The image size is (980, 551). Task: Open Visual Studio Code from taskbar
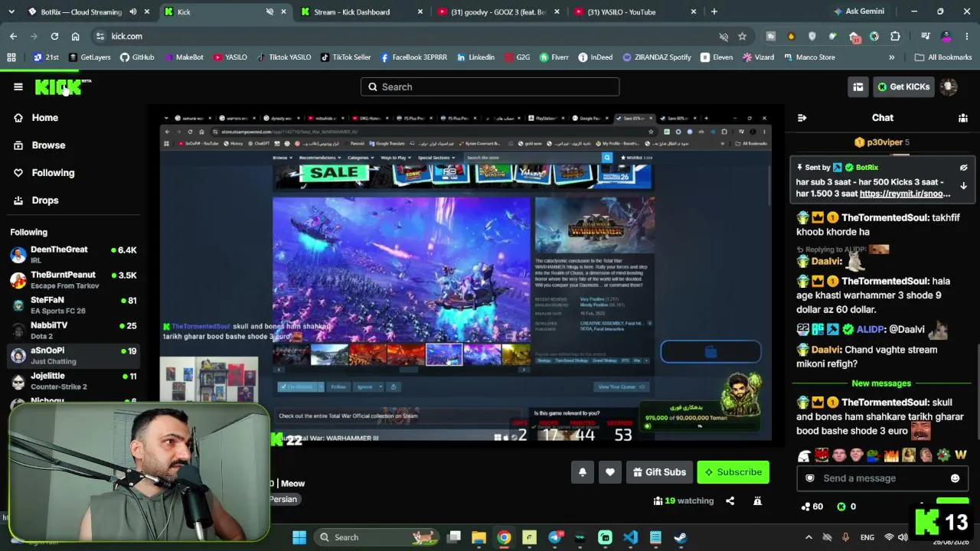[x=630, y=537]
